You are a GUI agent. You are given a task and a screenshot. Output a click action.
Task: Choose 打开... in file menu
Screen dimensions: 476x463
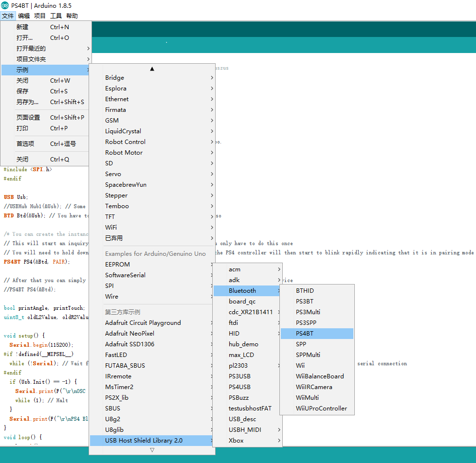[x=46, y=37]
